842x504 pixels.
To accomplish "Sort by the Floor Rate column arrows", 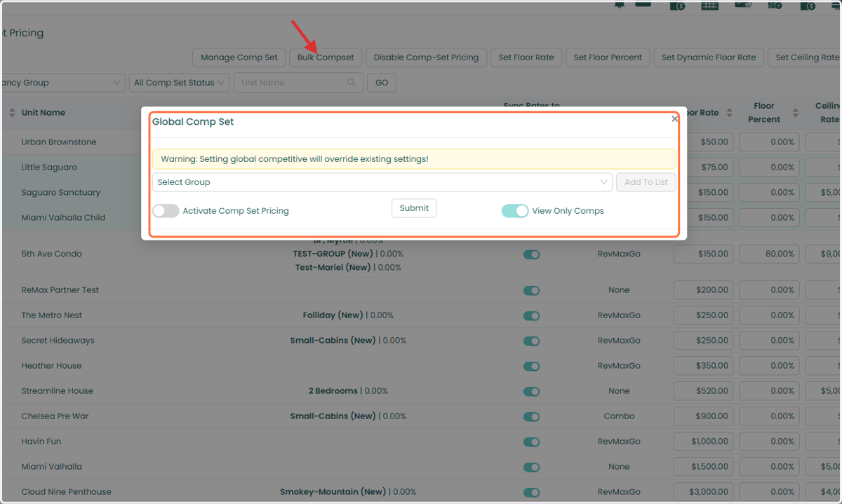I will coord(729,113).
